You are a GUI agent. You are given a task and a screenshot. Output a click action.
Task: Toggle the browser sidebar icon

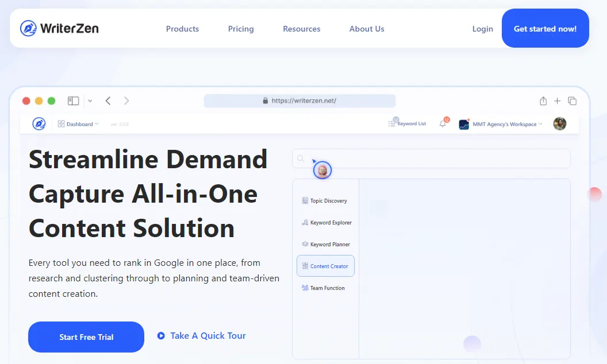pyautogui.click(x=73, y=101)
